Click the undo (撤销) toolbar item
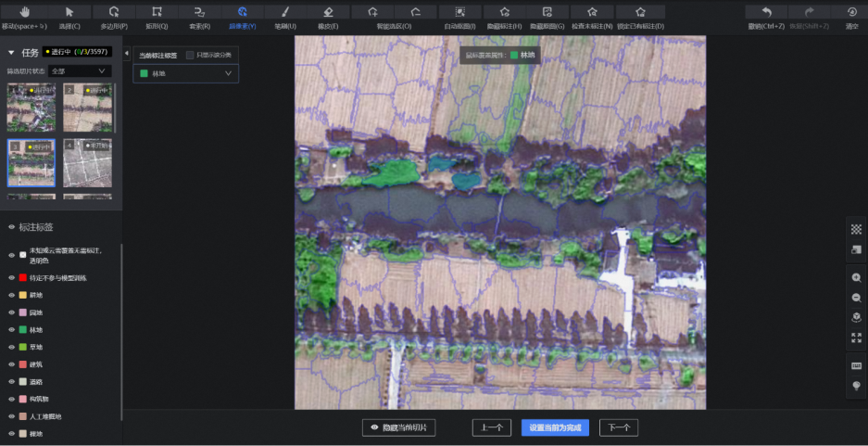 (766, 13)
